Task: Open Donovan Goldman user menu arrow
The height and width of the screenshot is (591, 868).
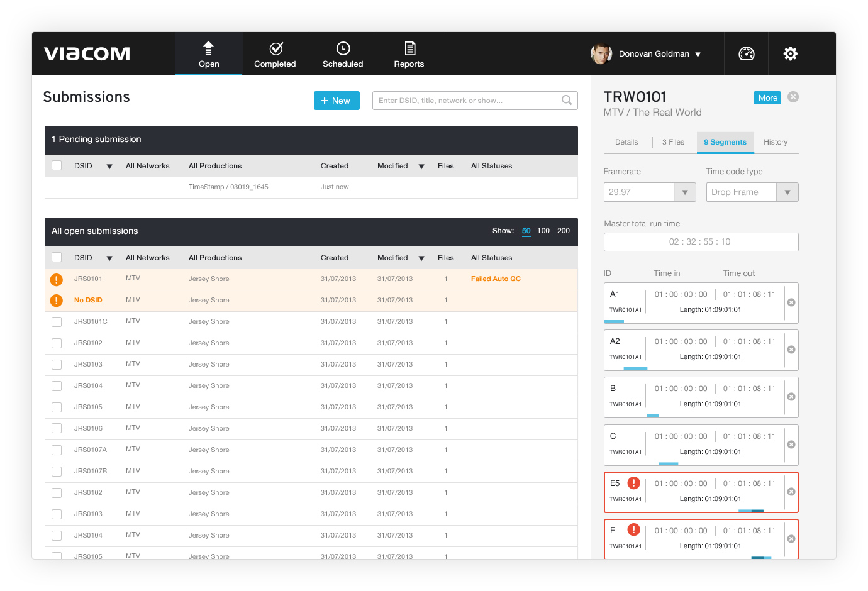Action: tap(698, 55)
